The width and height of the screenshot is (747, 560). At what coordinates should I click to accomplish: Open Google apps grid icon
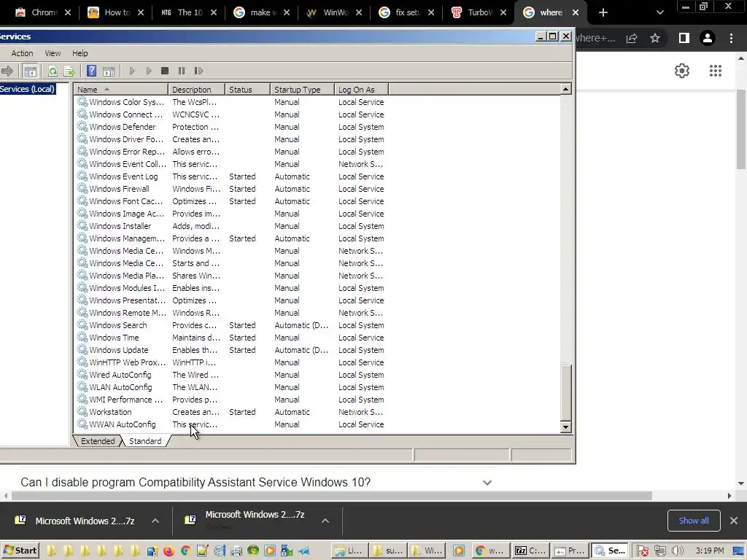tap(716, 71)
